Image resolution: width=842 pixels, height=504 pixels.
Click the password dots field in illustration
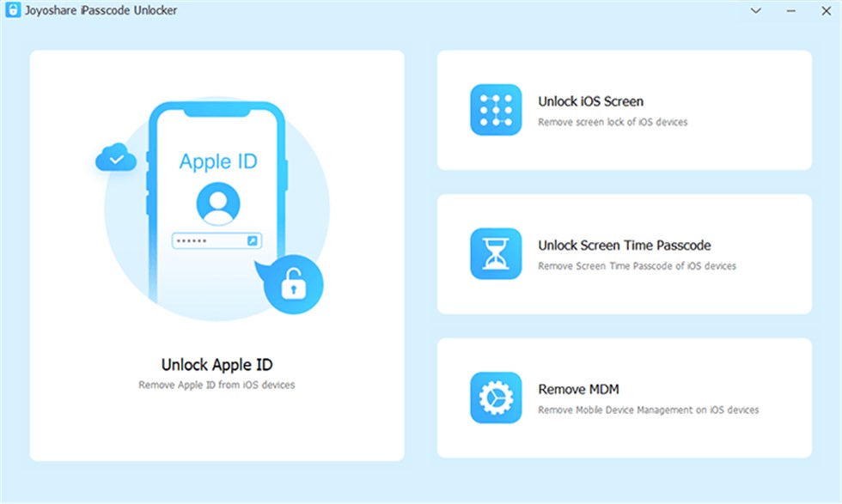217,240
